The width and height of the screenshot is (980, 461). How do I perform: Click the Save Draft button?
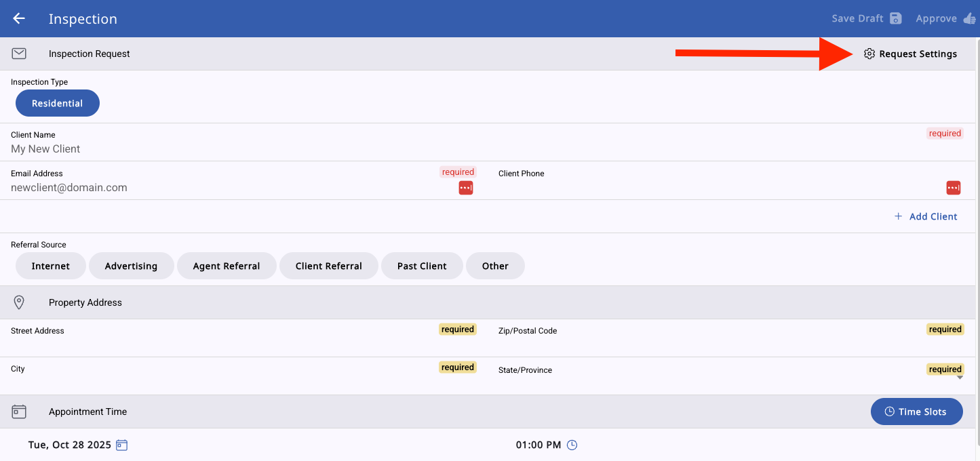click(867, 18)
